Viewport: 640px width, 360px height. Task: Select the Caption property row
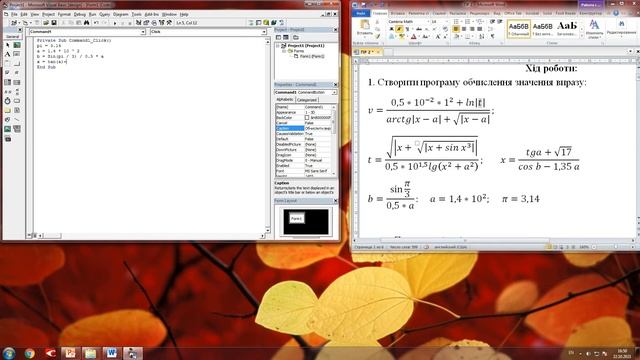pos(304,128)
